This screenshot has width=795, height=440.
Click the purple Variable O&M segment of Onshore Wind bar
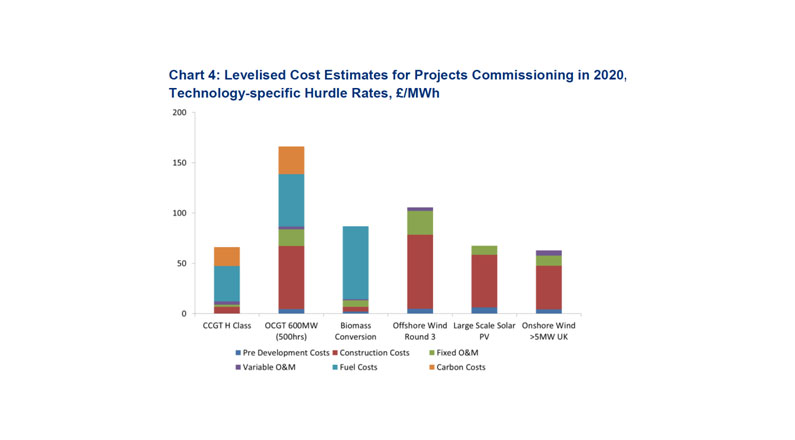[x=549, y=253]
